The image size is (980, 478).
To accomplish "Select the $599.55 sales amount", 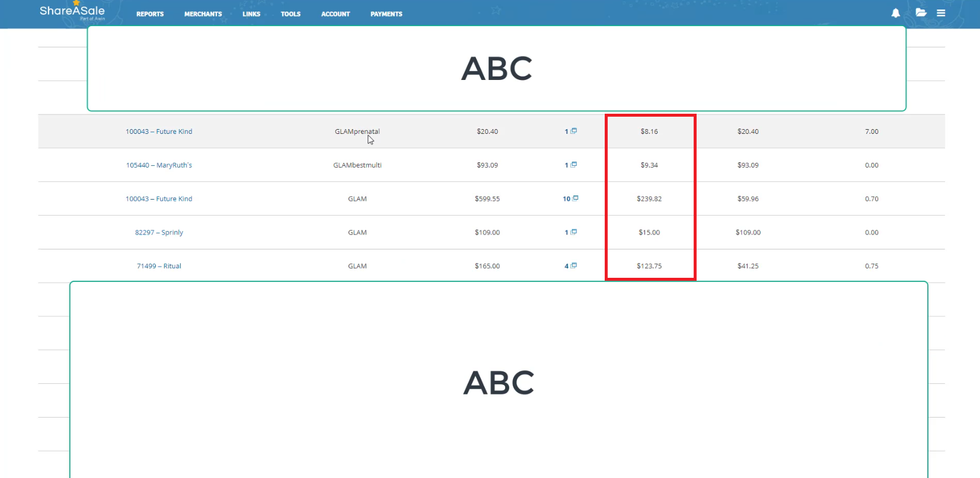I will coord(487,199).
